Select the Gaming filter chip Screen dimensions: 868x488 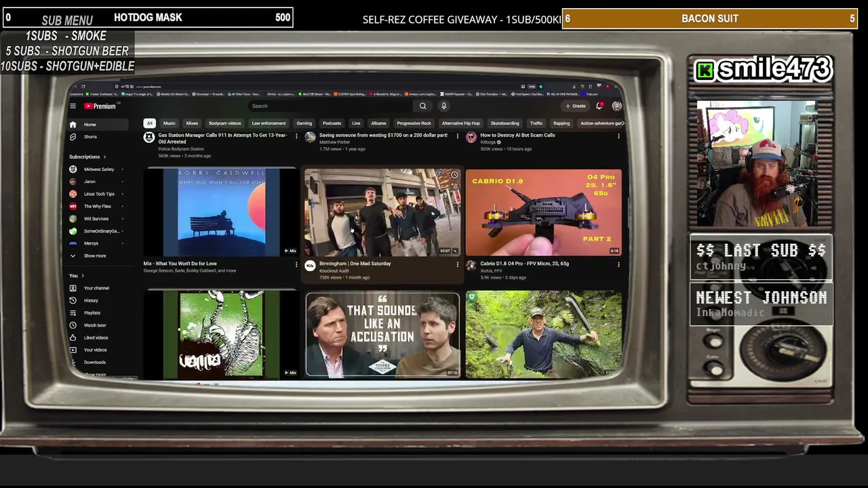pyautogui.click(x=304, y=123)
